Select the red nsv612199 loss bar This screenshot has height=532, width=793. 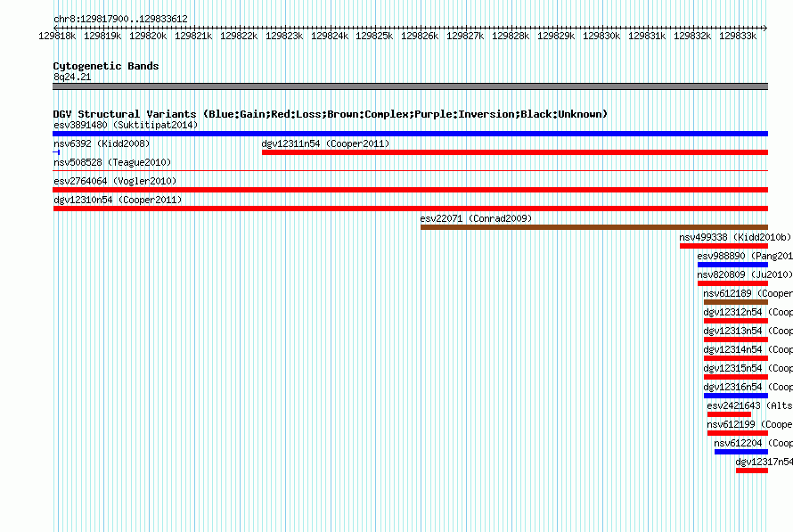(738, 433)
